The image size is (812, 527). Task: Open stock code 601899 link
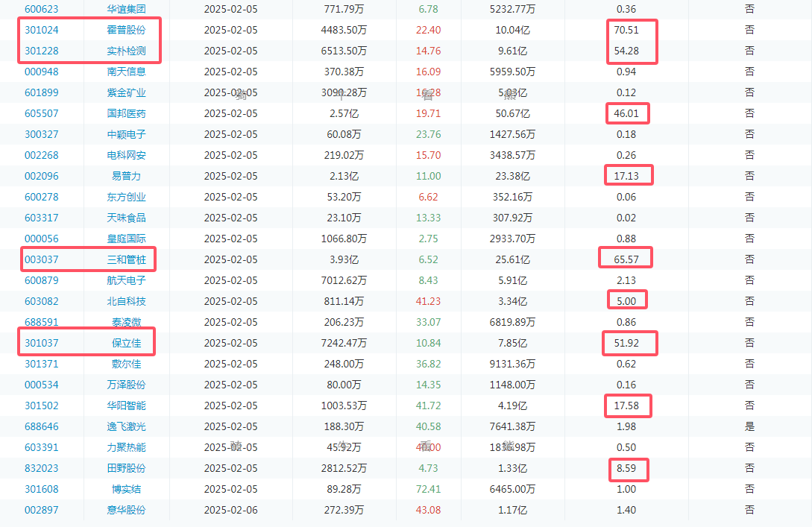coord(42,92)
